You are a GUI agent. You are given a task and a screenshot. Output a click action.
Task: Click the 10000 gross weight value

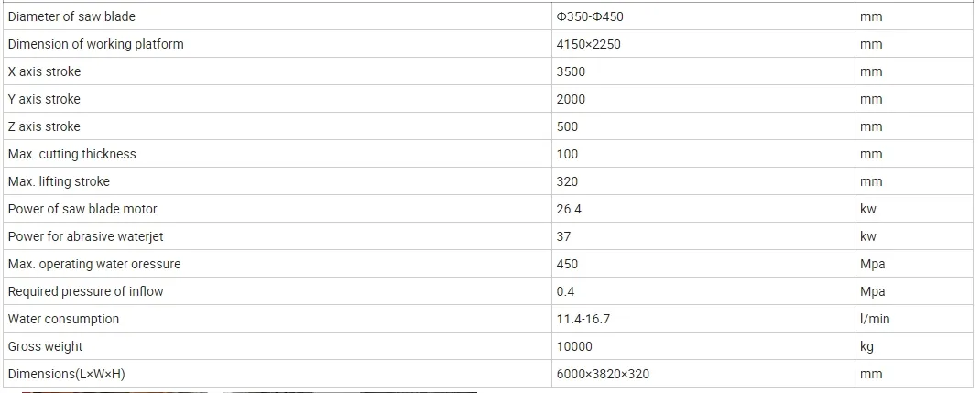[574, 347]
